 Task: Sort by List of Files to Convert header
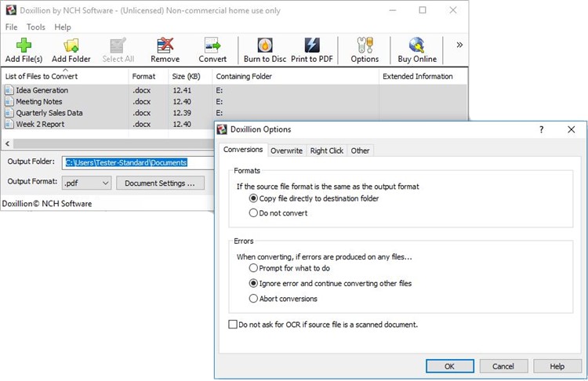(65, 76)
